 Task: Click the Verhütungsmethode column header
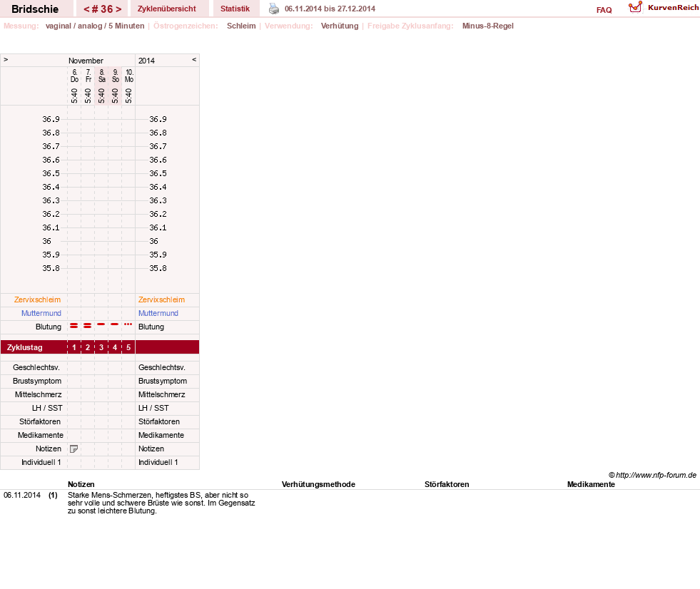pyautogui.click(x=318, y=485)
